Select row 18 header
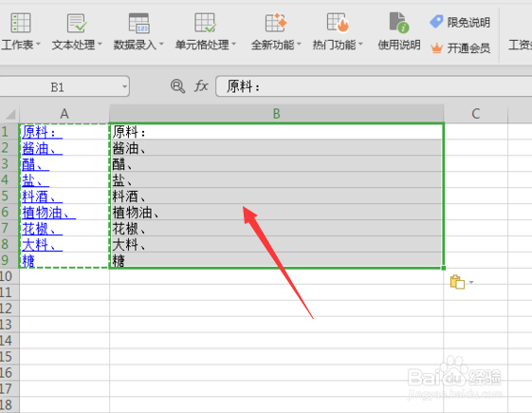The image size is (532, 413). pyautogui.click(x=9, y=404)
